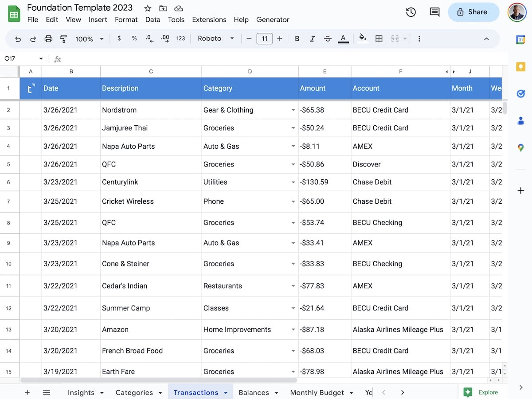Open Google Calendar side panel

pos(521,40)
